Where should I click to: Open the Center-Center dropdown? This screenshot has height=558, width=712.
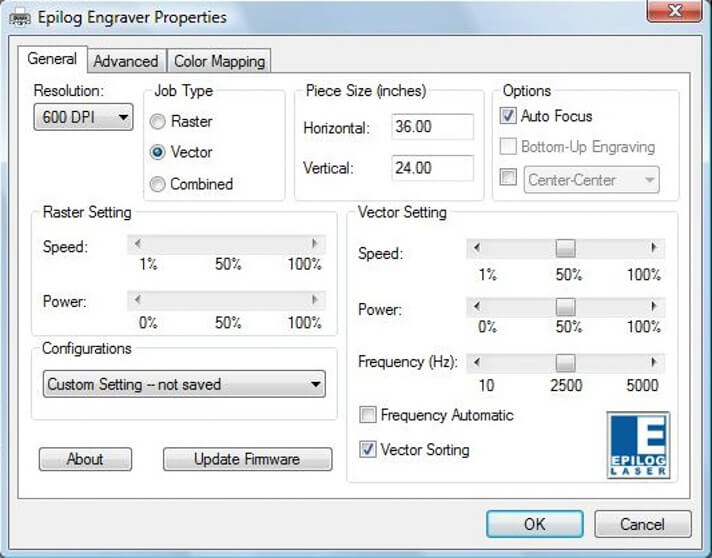(591, 180)
